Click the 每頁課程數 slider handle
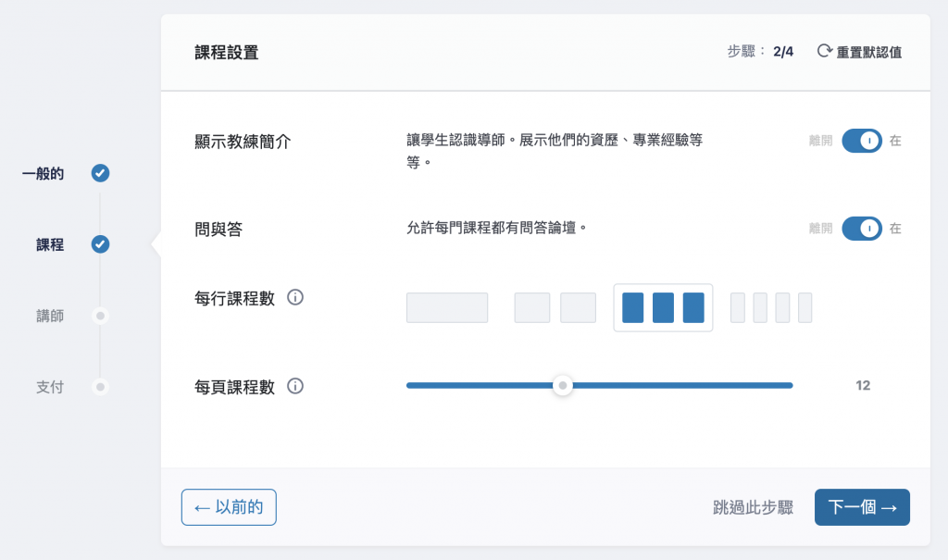The image size is (948, 560). click(x=562, y=386)
